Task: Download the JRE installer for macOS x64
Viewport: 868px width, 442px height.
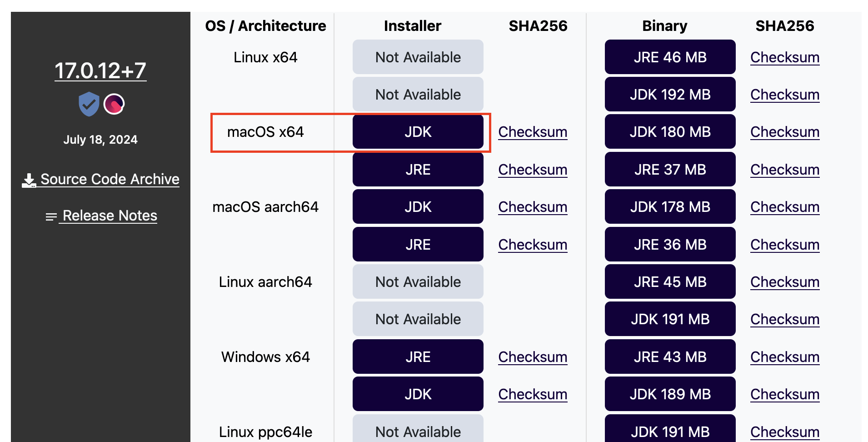Action: click(418, 169)
